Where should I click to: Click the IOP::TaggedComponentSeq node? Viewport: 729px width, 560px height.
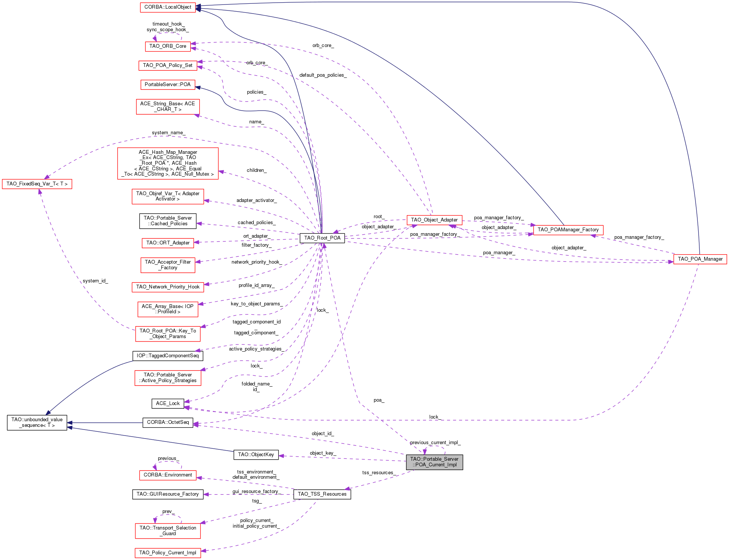click(168, 356)
